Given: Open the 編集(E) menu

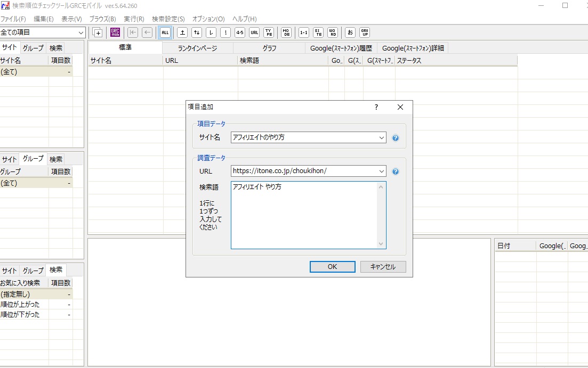Looking at the screenshot, I should point(44,19).
